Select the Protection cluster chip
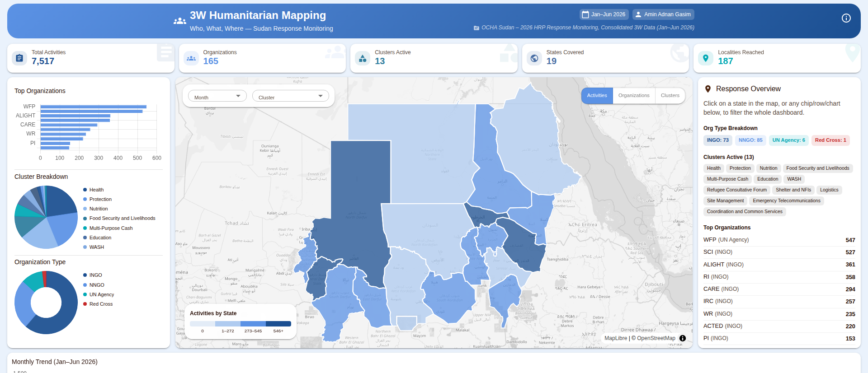The width and height of the screenshot is (868, 373). click(x=740, y=168)
